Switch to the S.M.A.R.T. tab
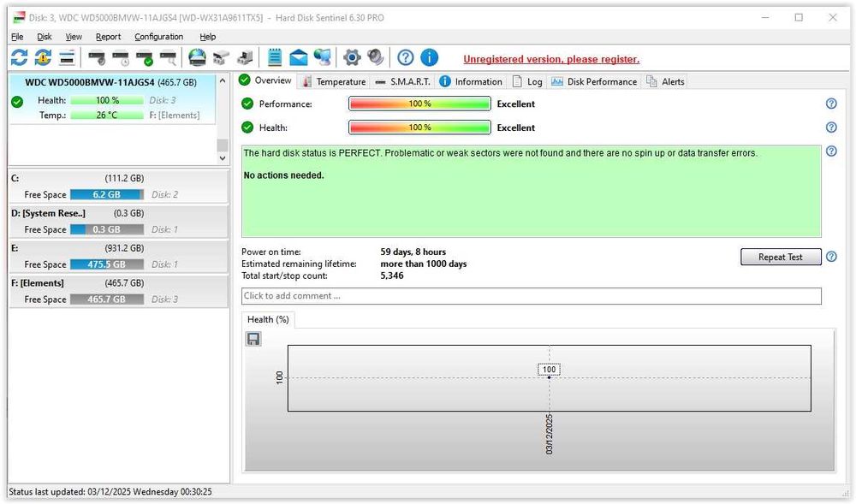This screenshot has width=856, height=504. (x=403, y=82)
